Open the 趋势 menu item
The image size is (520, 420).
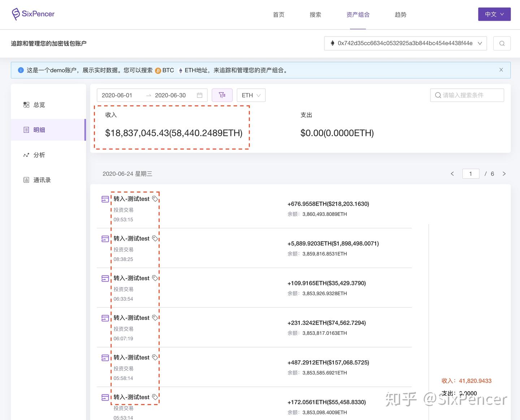coord(400,14)
